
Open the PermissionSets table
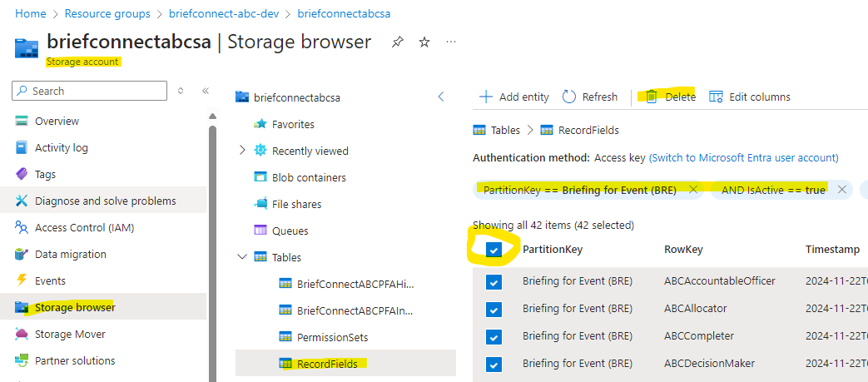pos(332,337)
